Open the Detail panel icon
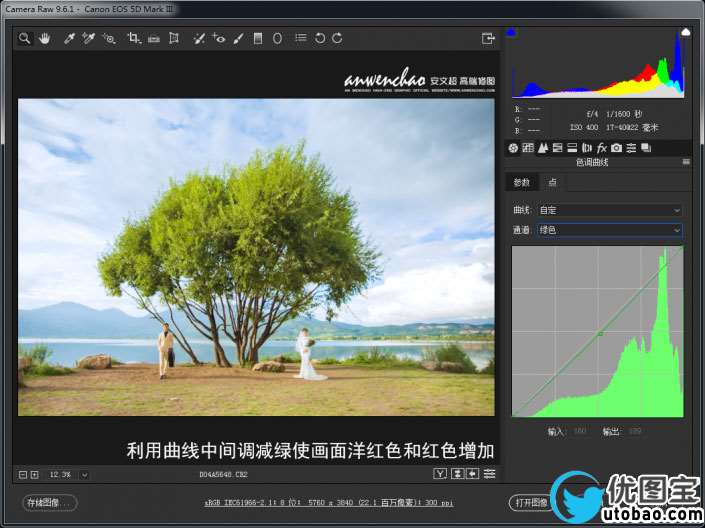The width and height of the screenshot is (705, 528). pyautogui.click(x=543, y=148)
